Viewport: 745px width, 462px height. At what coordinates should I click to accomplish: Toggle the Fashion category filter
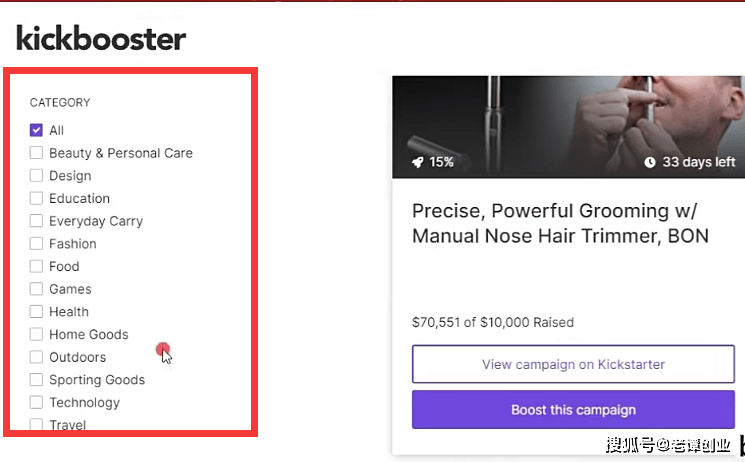pos(36,244)
